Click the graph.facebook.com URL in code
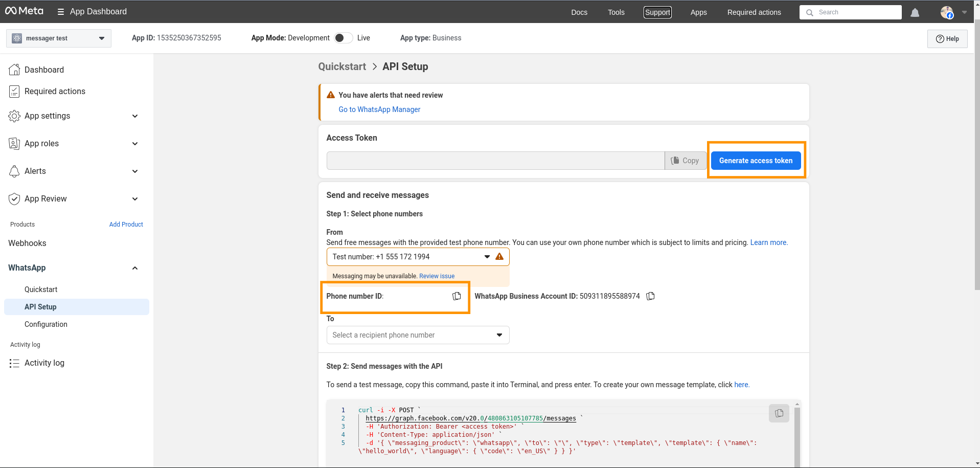Screen dimensions: 980x468 [471, 418]
